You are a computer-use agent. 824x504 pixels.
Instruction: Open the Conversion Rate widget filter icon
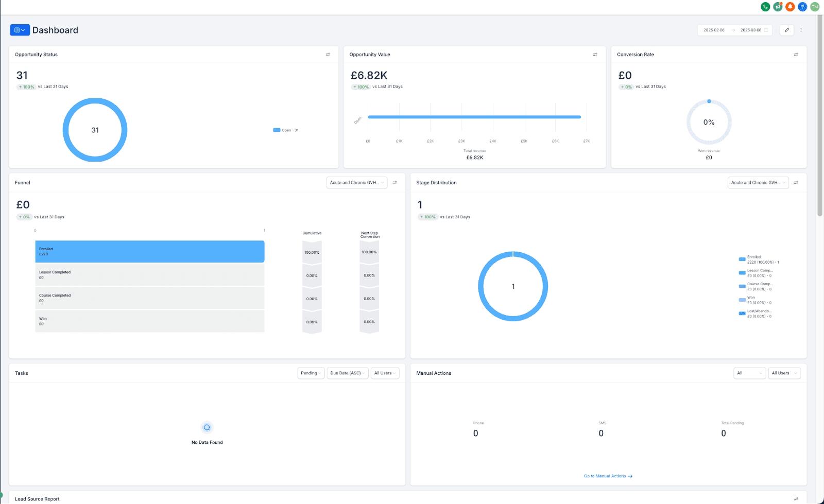pyautogui.click(x=796, y=55)
